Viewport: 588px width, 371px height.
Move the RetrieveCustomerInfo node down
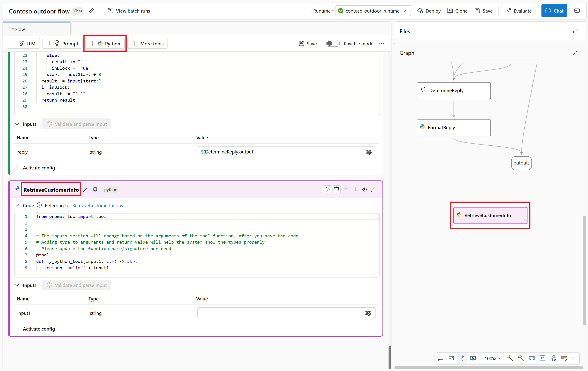click(x=355, y=189)
